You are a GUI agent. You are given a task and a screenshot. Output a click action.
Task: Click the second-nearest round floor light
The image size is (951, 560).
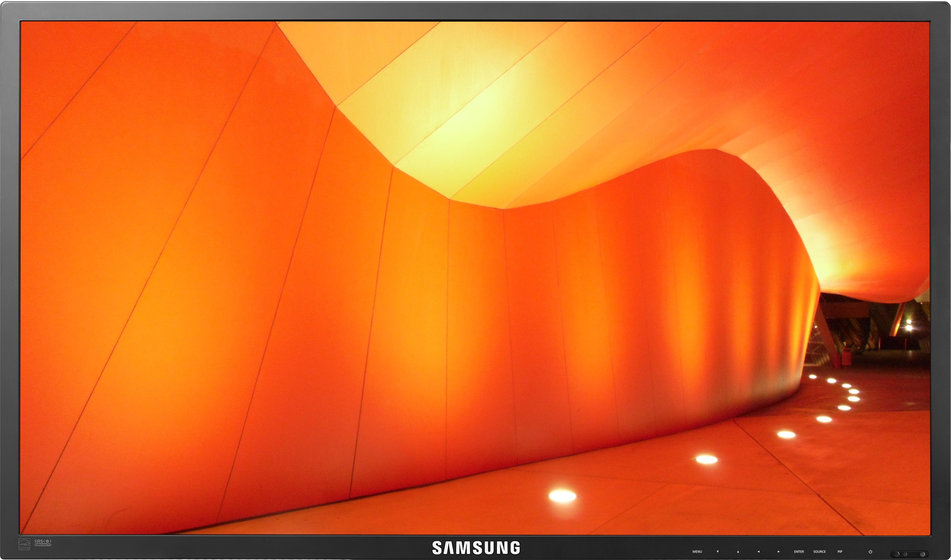[706, 459]
